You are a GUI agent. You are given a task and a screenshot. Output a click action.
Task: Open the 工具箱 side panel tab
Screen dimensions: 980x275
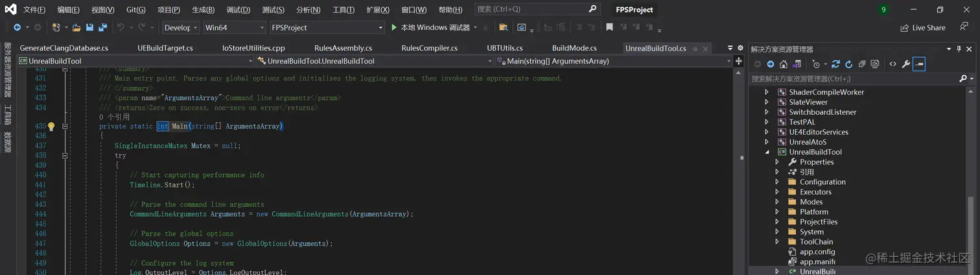8,115
